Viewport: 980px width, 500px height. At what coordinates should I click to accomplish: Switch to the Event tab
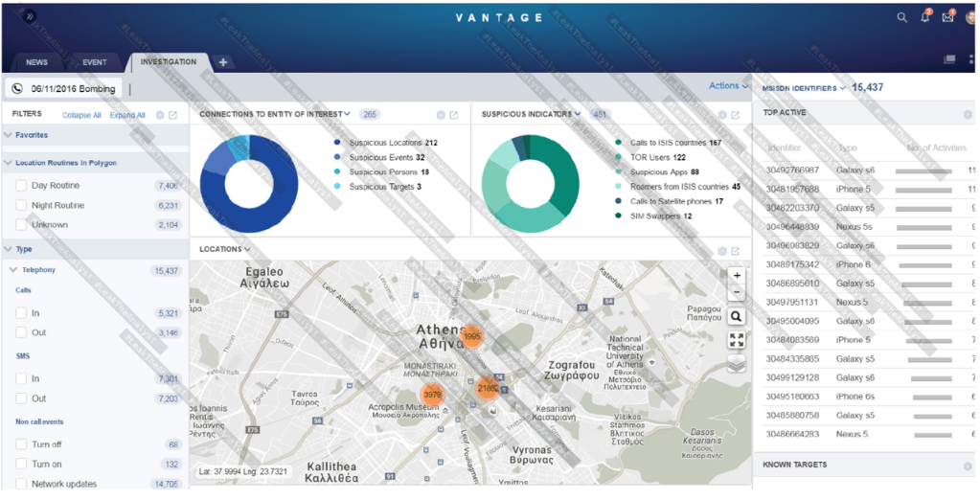click(94, 62)
